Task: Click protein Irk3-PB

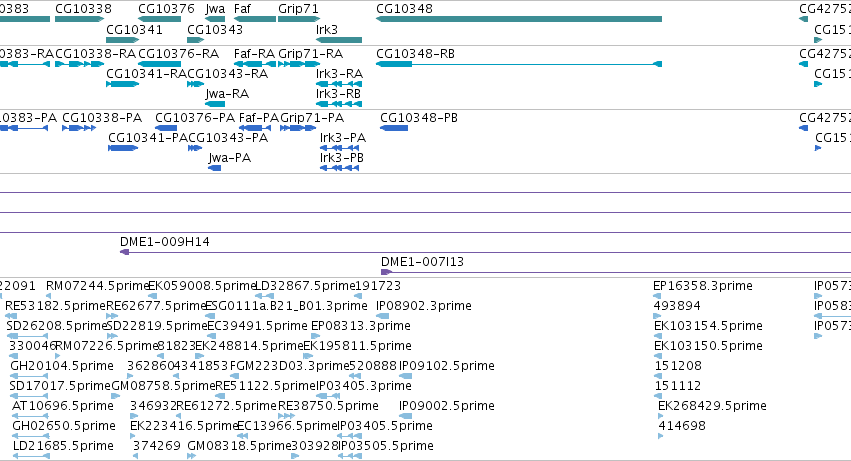Action: [x=342, y=157]
